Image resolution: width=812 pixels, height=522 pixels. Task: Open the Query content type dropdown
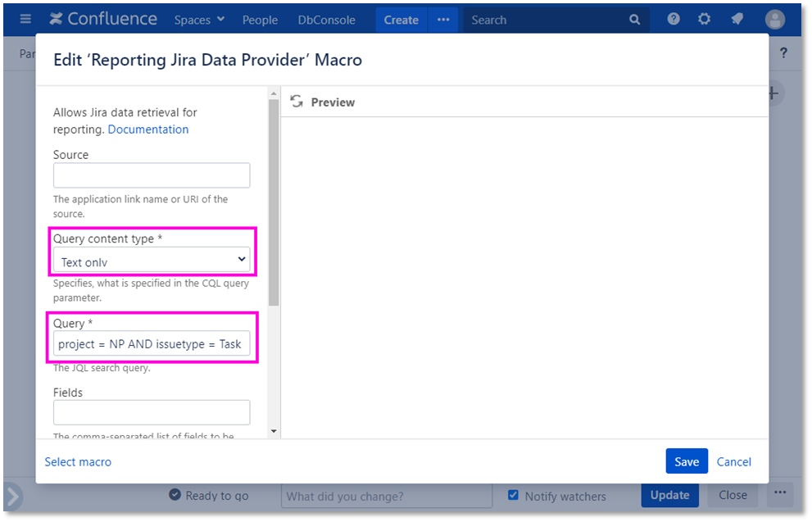click(152, 260)
